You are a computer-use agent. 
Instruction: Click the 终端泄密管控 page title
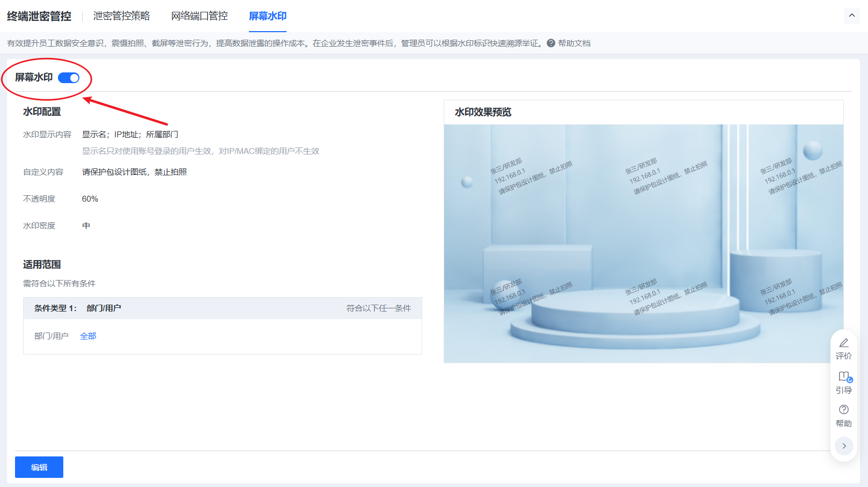tap(39, 16)
